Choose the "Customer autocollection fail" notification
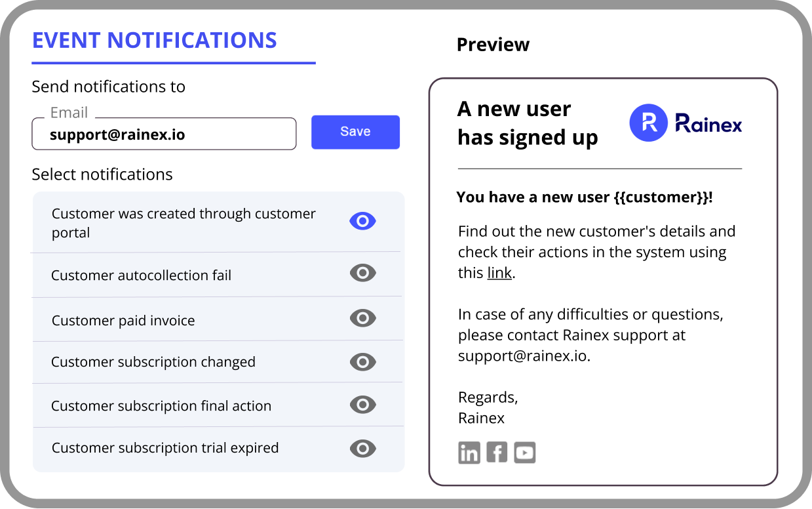The image size is (812, 509). tap(142, 275)
